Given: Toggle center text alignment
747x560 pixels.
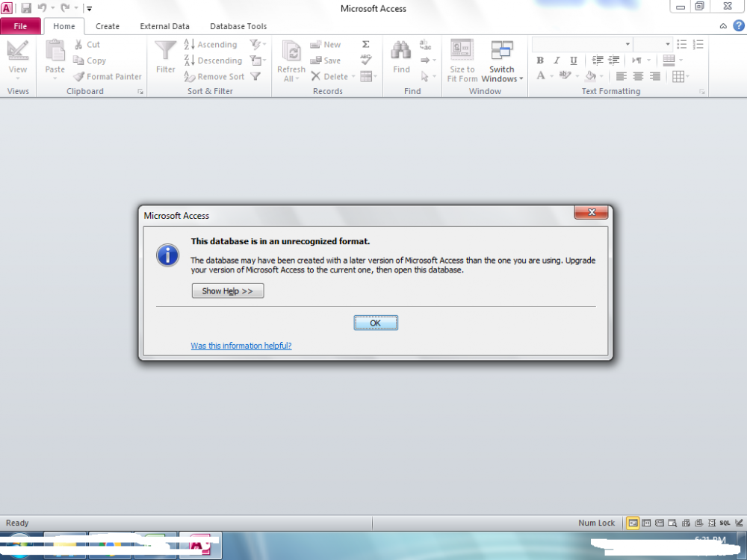Looking at the screenshot, I should [638, 76].
